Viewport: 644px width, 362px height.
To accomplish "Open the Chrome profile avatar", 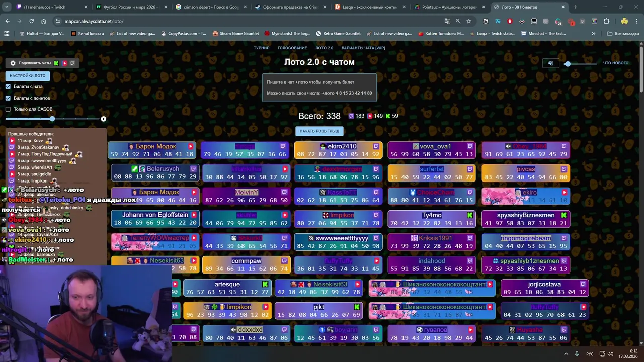I will (624, 21).
